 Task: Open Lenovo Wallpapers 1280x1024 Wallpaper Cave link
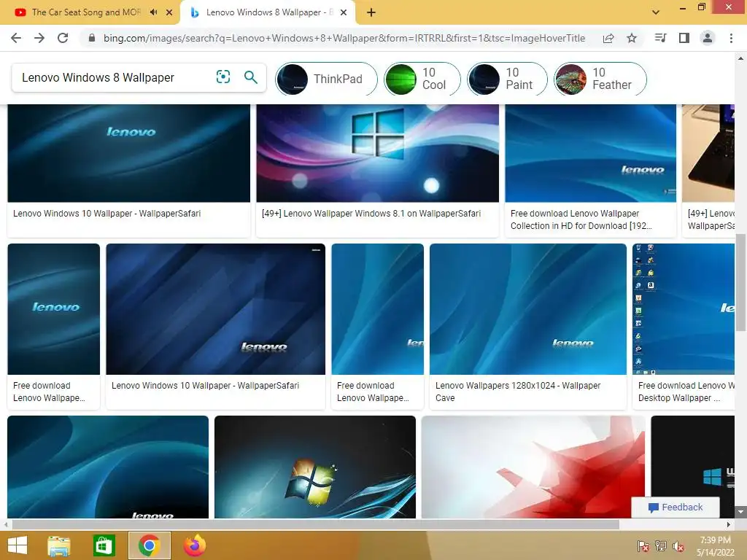pyautogui.click(x=518, y=392)
